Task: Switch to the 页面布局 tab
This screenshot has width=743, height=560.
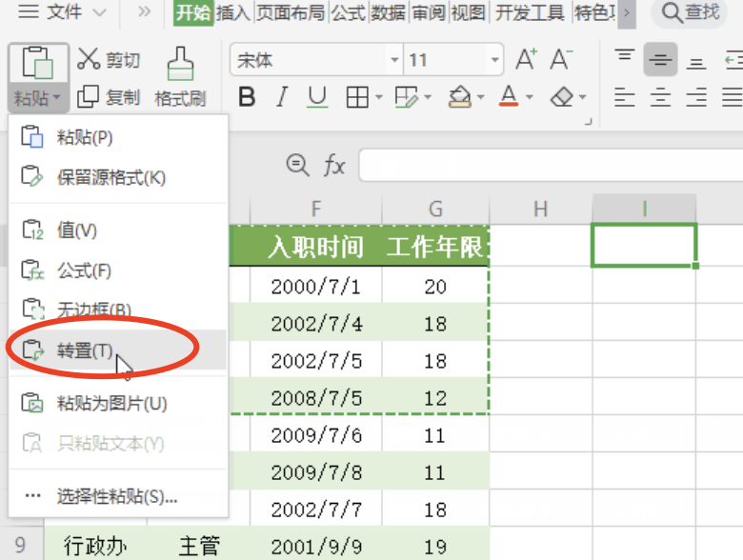Action: tap(291, 12)
